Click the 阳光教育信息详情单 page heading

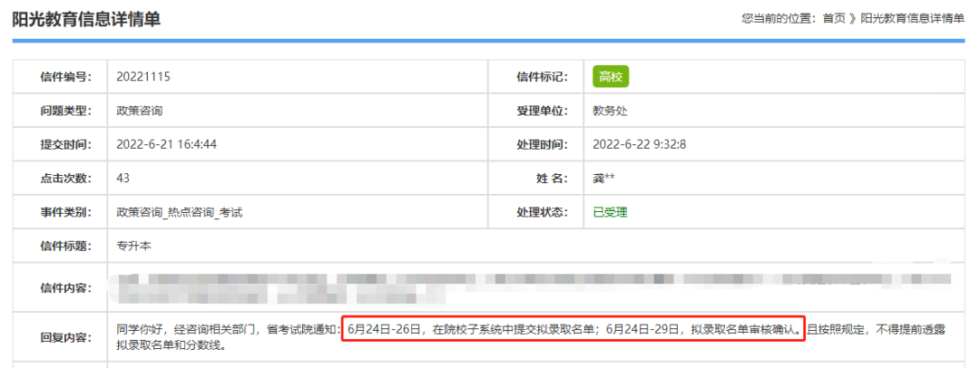tap(86, 18)
